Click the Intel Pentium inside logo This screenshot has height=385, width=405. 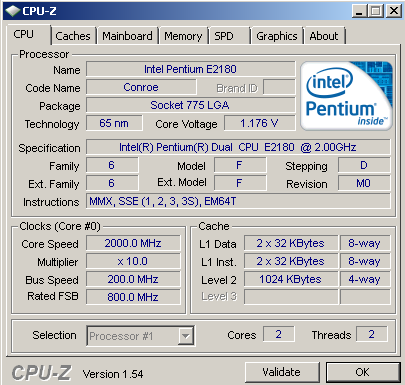pyautogui.click(x=346, y=96)
